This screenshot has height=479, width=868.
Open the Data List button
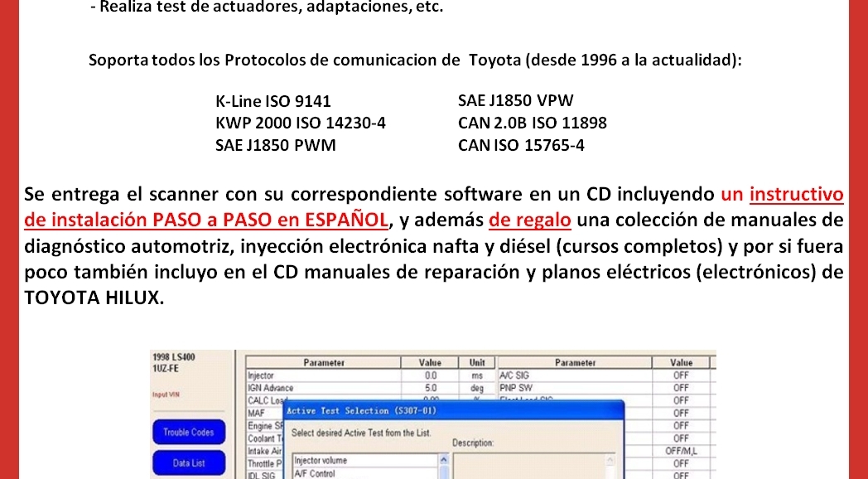[188, 464]
